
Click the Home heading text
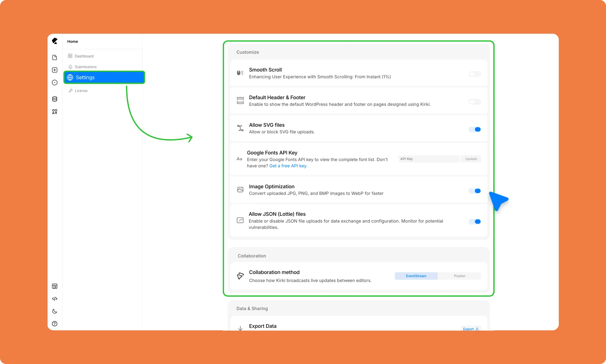coord(73,42)
